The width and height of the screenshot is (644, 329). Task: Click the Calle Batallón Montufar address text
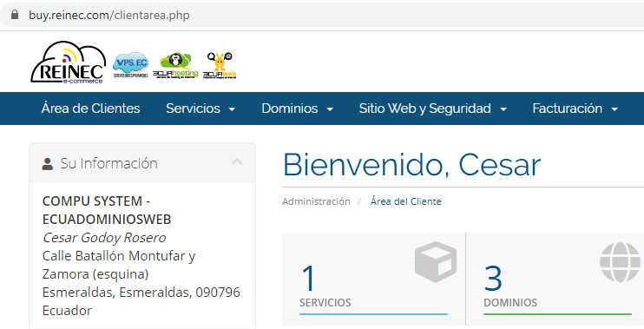click(119, 265)
